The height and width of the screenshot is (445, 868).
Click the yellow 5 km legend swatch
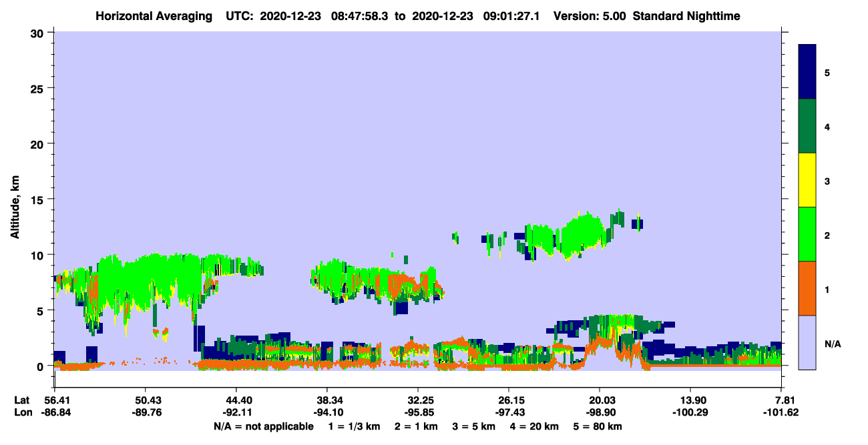click(807, 180)
